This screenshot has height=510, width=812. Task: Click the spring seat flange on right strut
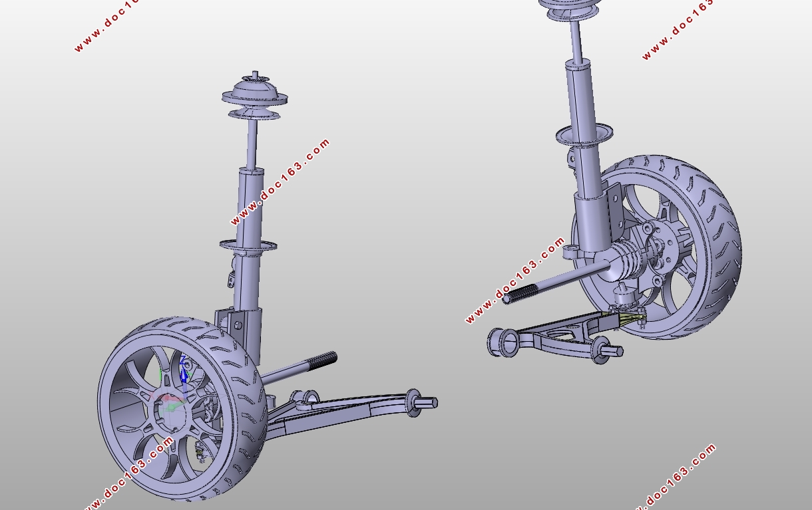584,136
